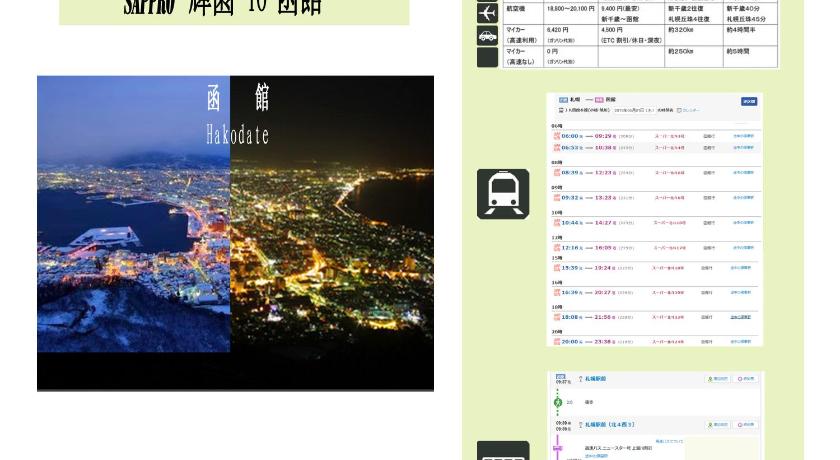840x460 pixels.
Task: Open the 札幌駅前 stop link at 09:07
Action: click(x=595, y=379)
